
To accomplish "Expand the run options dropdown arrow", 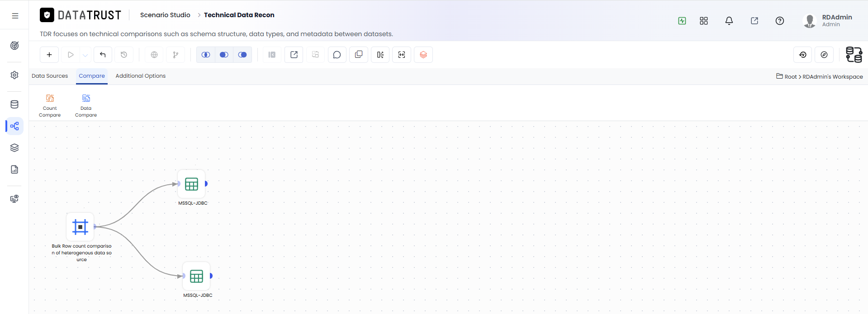I will (x=85, y=55).
